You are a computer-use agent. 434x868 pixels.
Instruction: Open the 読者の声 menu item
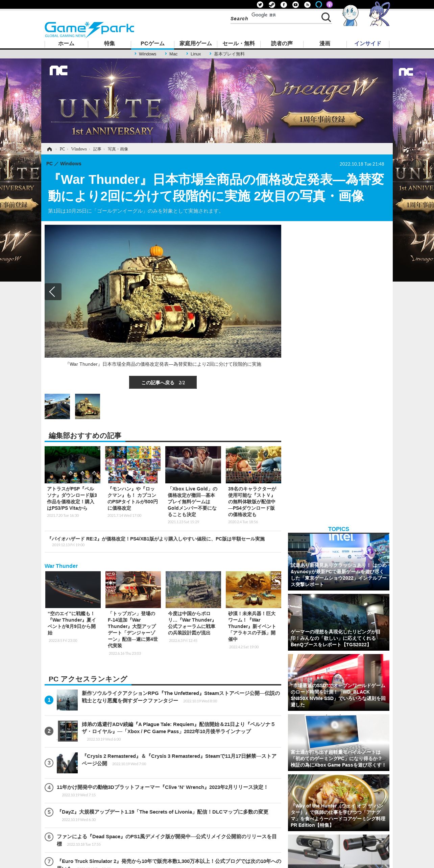coord(282,44)
